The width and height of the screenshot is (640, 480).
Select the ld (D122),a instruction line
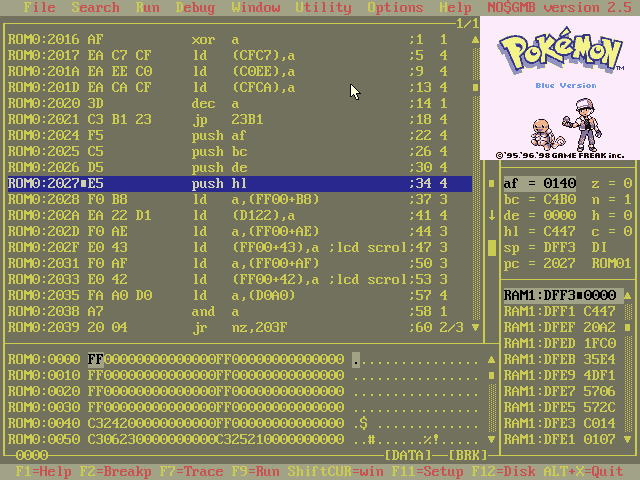[x=240, y=216]
